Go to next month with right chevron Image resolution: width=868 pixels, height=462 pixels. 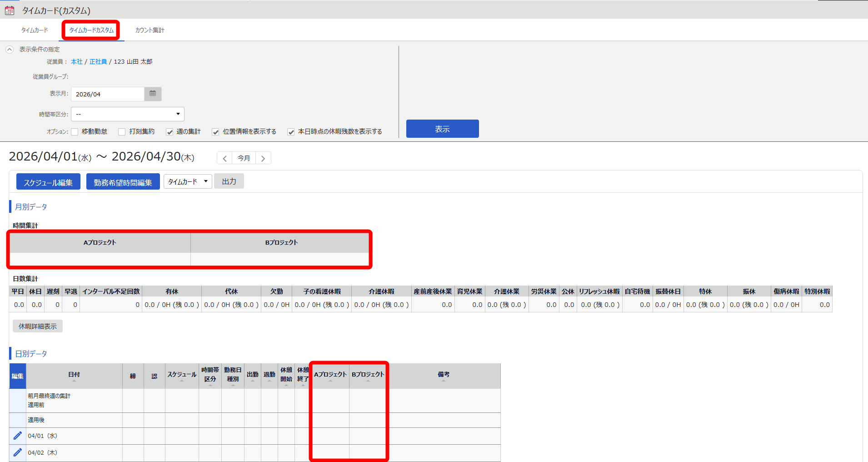[263, 158]
